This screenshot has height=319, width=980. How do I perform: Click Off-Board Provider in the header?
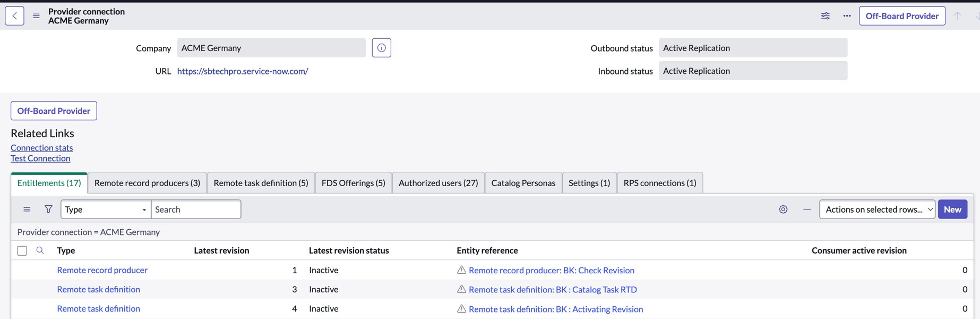click(902, 16)
